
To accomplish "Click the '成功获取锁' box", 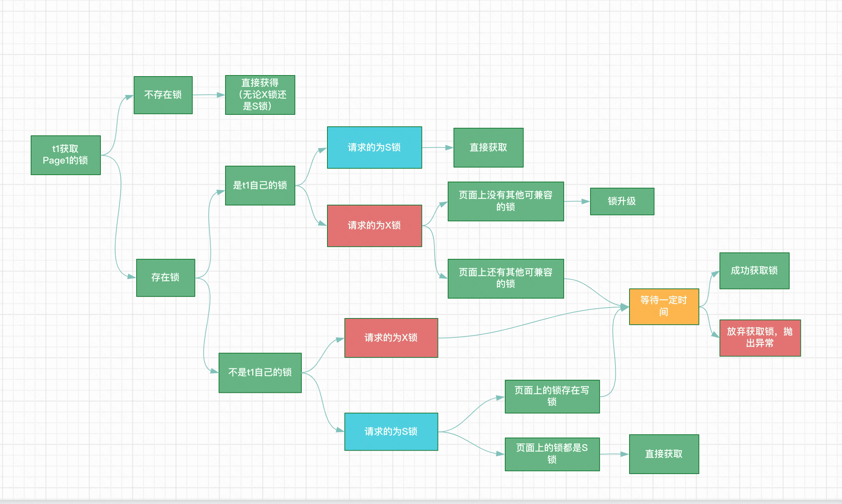I will [x=754, y=271].
